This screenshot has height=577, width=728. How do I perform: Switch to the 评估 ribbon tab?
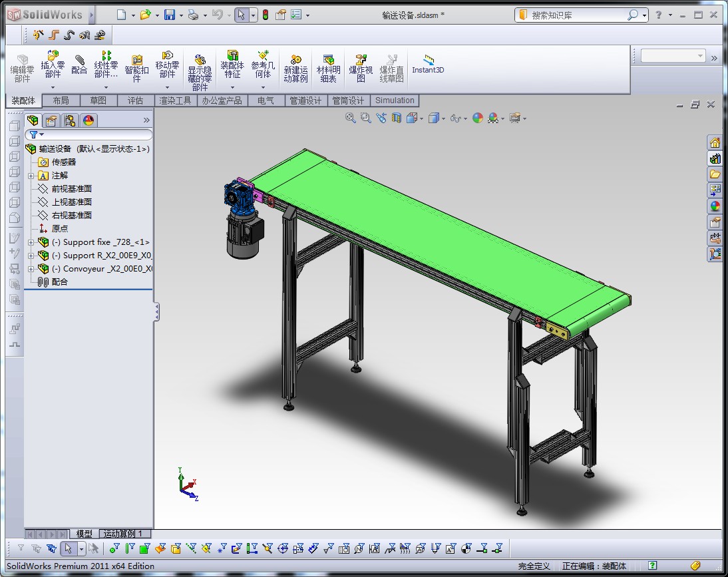point(136,100)
